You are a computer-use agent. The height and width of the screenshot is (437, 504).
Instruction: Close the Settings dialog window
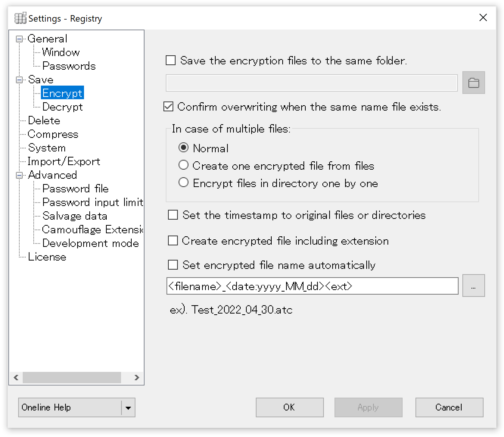point(483,18)
